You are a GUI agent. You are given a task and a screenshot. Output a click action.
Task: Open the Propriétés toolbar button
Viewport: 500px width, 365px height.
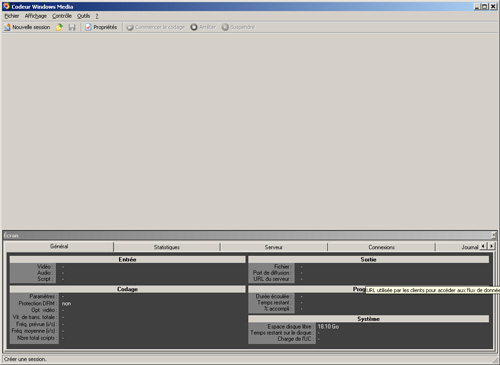click(101, 27)
